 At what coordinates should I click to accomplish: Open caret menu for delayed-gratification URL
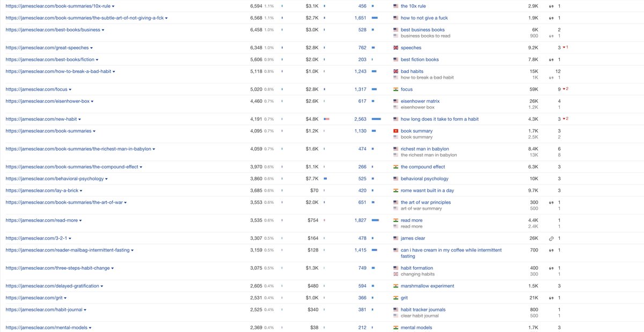pyautogui.click(x=102, y=286)
